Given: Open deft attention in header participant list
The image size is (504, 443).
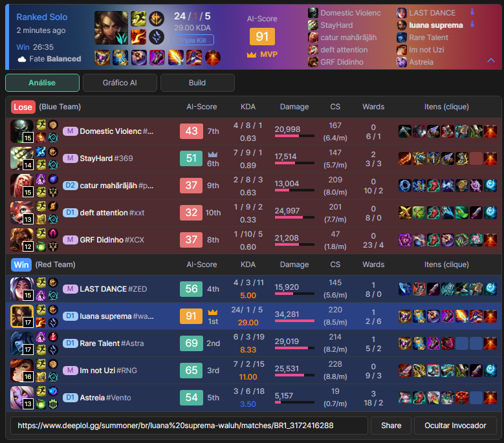Looking at the screenshot, I should [344, 50].
